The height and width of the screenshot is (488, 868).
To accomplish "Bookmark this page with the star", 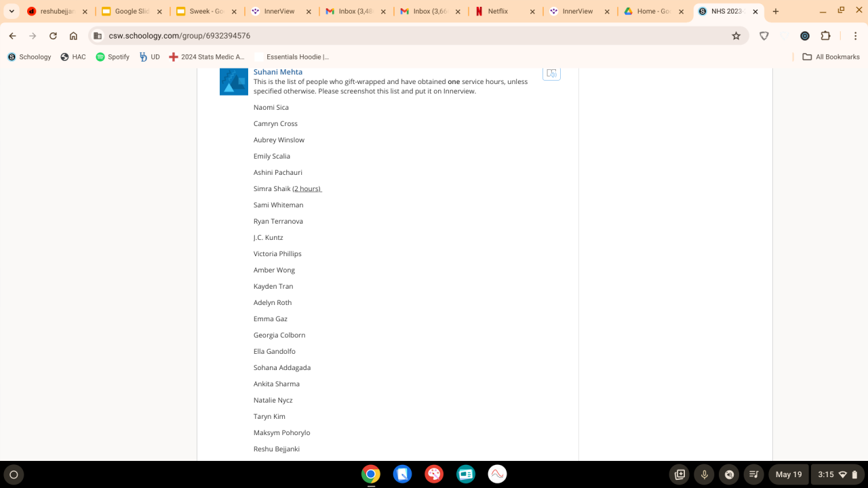I will [x=736, y=36].
